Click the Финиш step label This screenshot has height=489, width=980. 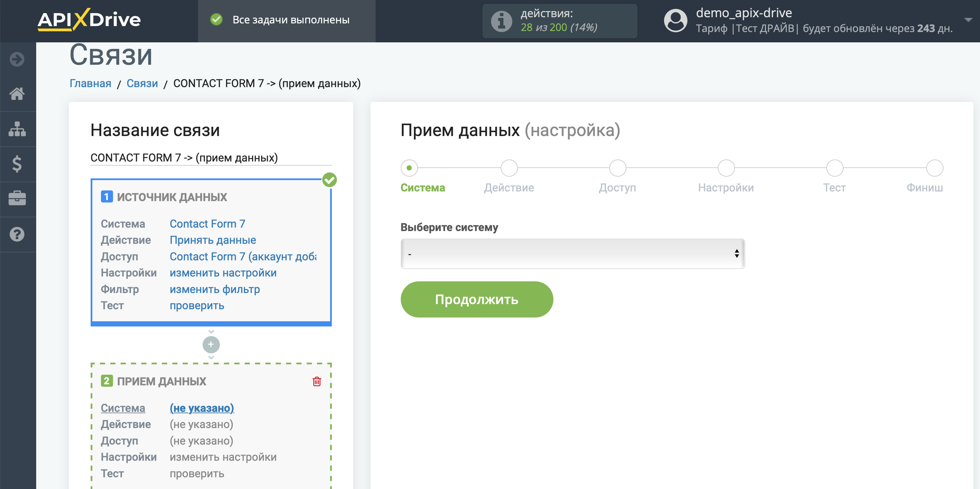coord(925,187)
